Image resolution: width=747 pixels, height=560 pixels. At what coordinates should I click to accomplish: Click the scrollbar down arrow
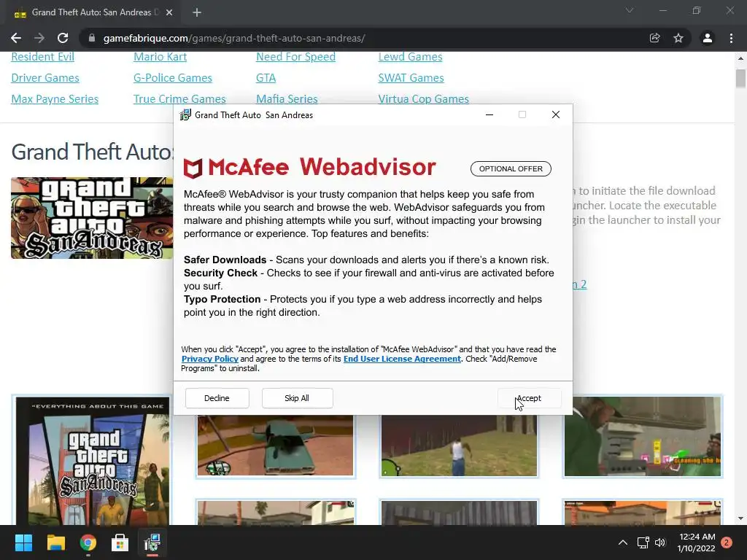pyautogui.click(x=740, y=518)
